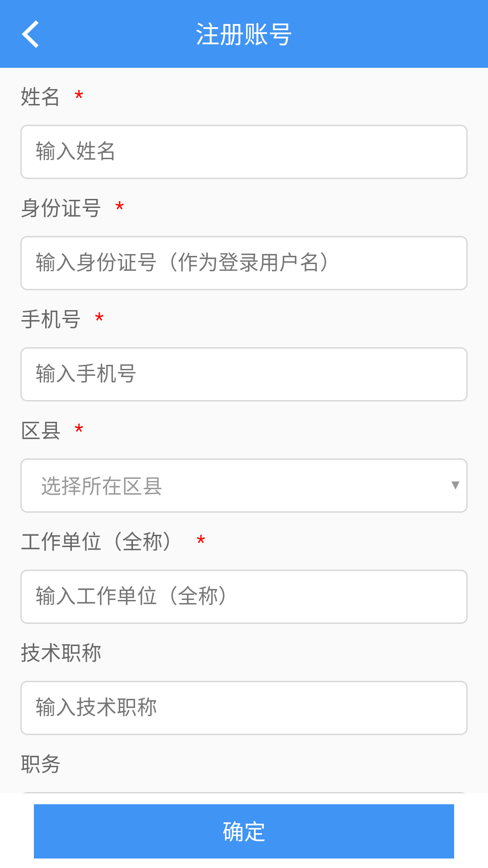
Task: Click the 技术职称 field label
Action: click(x=61, y=653)
